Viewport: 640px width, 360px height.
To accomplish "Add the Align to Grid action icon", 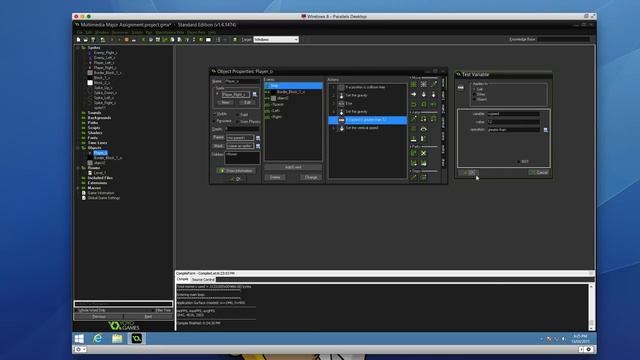I will click(x=413, y=129).
